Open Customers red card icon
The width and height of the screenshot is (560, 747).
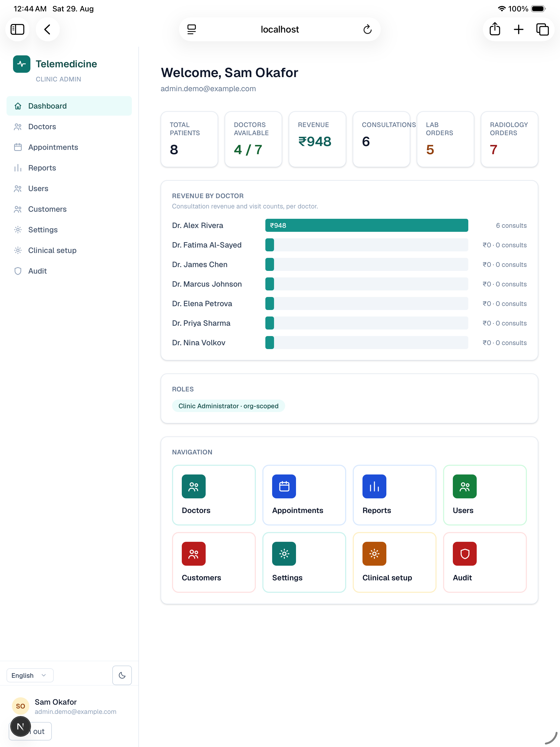(193, 553)
